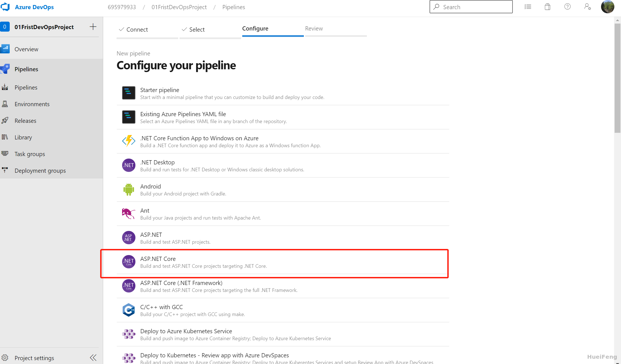621x364 pixels.
Task: Click the Pipelines breadcrumb link
Action: pyautogui.click(x=234, y=7)
